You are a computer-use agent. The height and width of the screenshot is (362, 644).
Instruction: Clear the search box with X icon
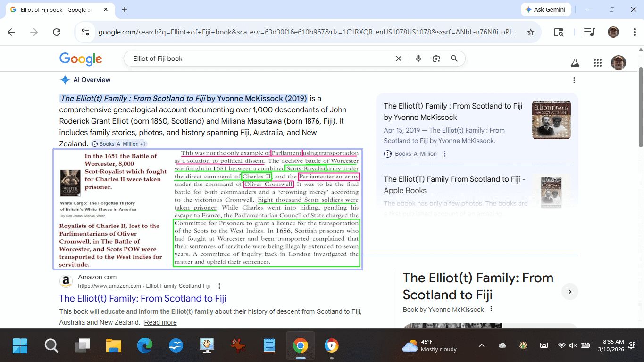click(399, 59)
